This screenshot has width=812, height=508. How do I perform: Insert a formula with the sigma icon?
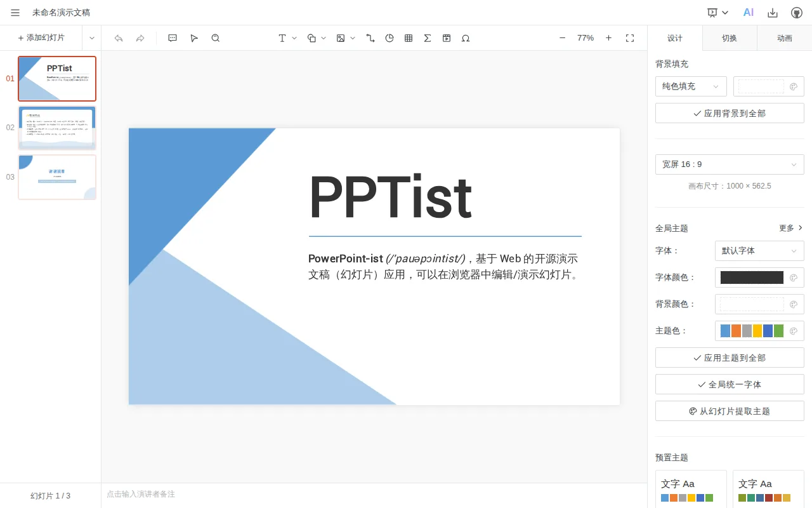pyautogui.click(x=428, y=38)
